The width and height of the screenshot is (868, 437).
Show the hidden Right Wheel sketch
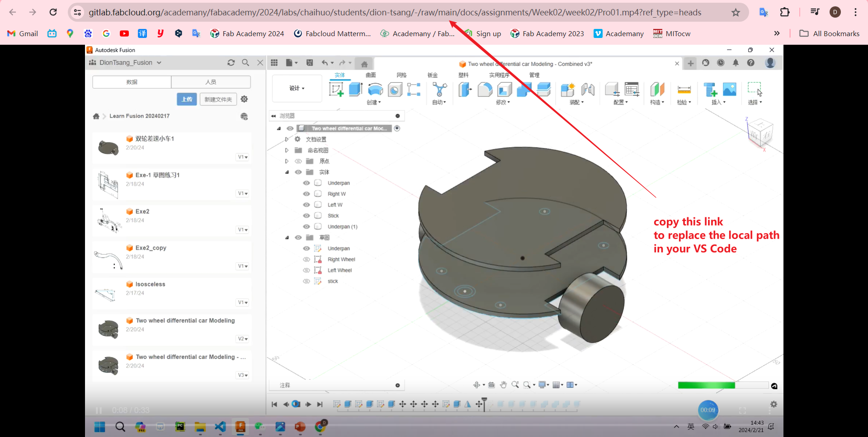click(x=307, y=259)
